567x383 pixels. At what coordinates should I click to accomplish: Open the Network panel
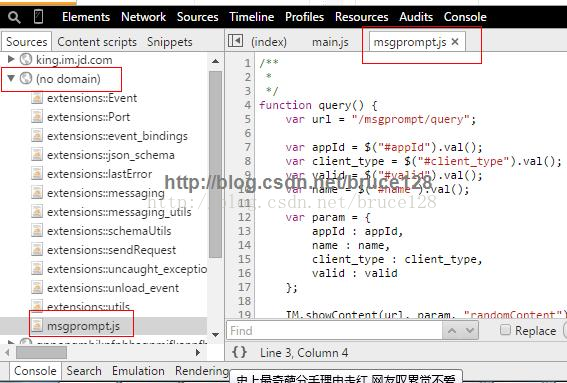[x=143, y=17]
